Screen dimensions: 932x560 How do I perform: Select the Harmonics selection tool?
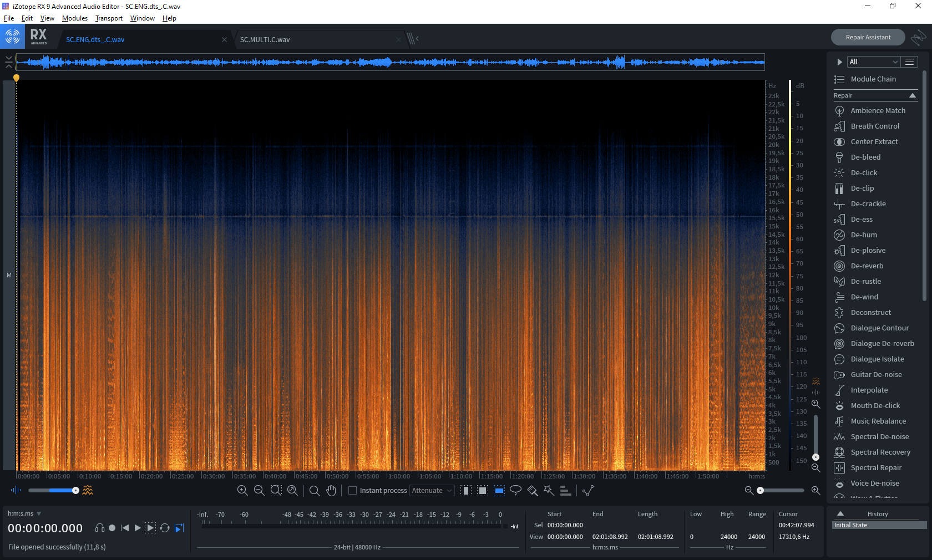coord(565,490)
